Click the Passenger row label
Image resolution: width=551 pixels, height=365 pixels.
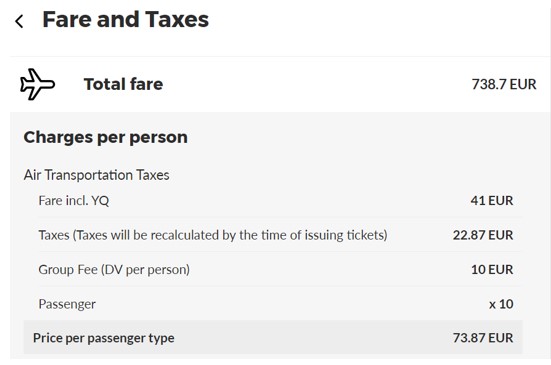(67, 304)
